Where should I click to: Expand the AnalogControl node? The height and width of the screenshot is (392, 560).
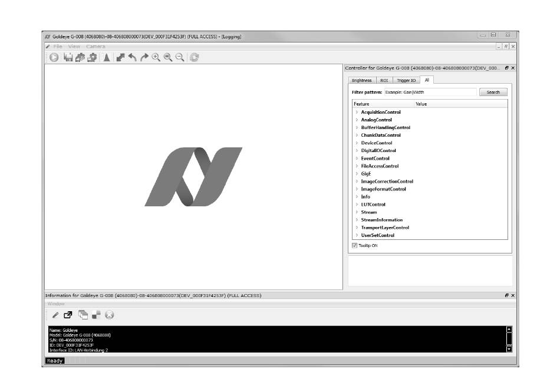click(357, 120)
